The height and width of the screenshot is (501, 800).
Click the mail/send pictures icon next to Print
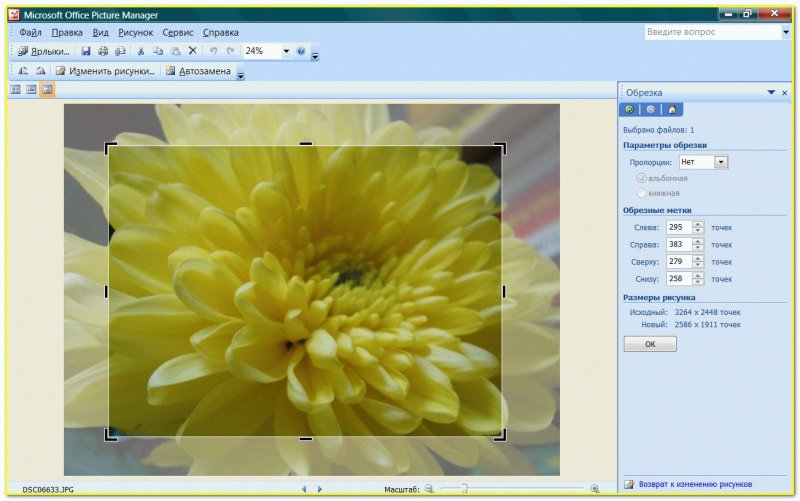click(x=120, y=51)
